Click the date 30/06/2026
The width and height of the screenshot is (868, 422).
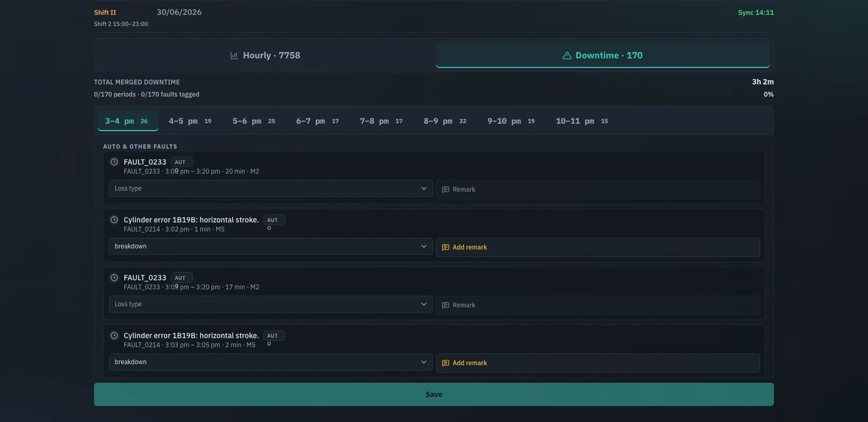pos(179,12)
